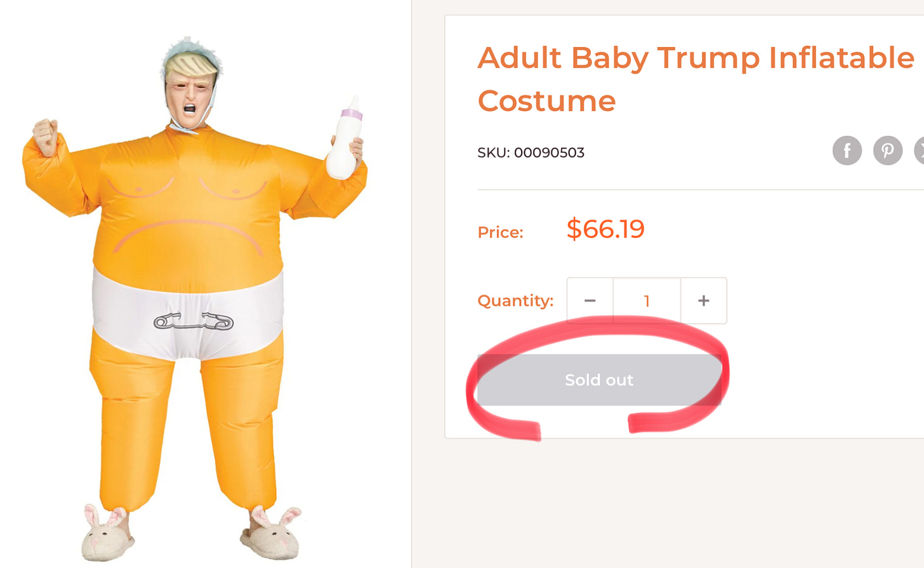924x568 pixels.
Task: Click the right bunny slipper in photo
Action: [271, 532]
